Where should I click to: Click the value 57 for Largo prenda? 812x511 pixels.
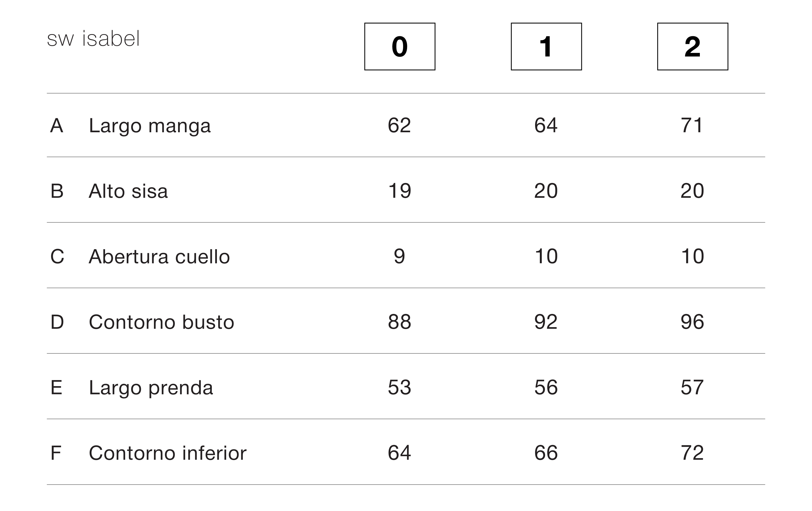(x=692, y=387)
